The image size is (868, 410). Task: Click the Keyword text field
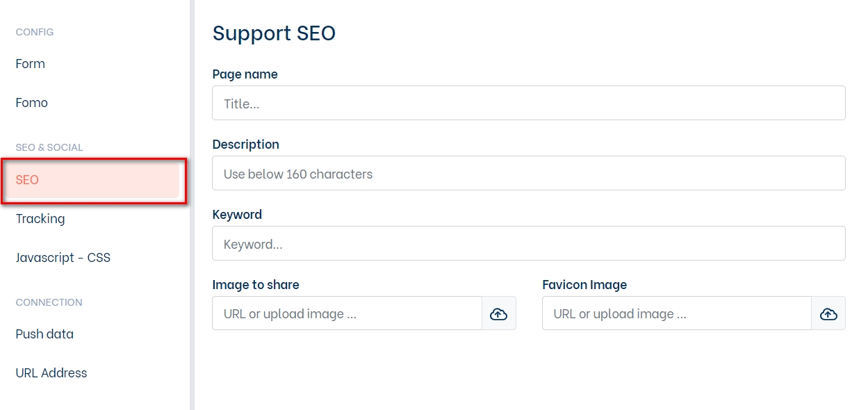(x=528, y=244)
